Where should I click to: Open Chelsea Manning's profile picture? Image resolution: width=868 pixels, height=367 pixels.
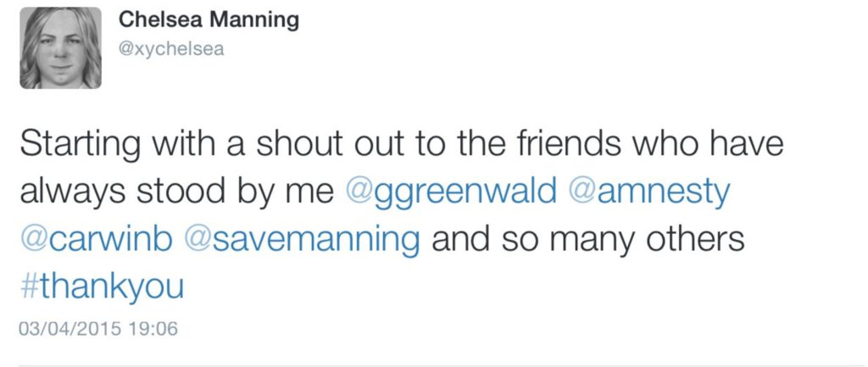60,48
